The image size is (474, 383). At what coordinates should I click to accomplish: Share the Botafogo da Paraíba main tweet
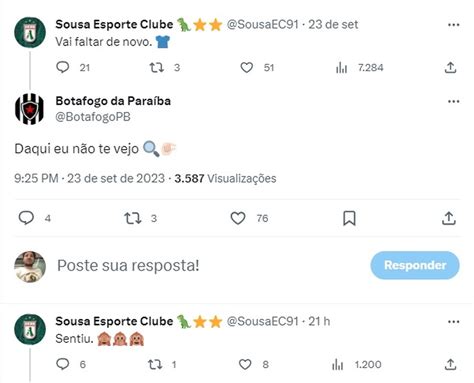(x=449, y=218)
